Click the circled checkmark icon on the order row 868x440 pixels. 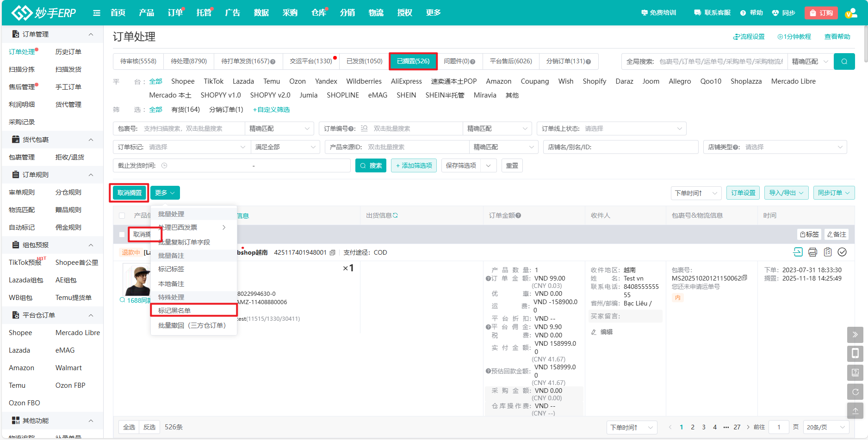click(x=842, y=252)
